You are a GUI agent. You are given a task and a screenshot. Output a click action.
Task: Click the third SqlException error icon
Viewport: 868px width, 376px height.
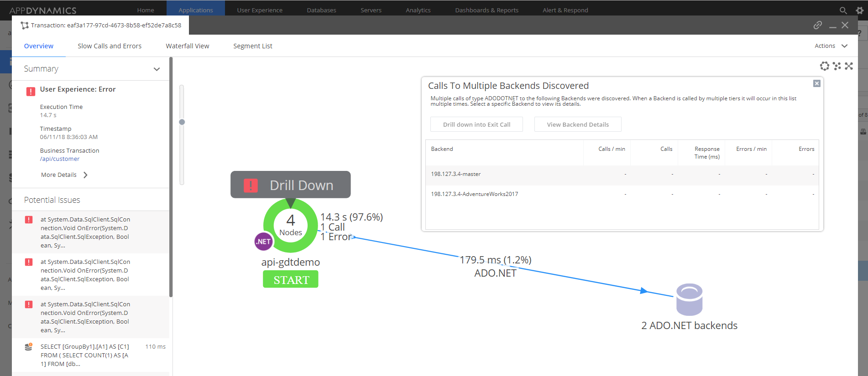[x=29, y=304]
